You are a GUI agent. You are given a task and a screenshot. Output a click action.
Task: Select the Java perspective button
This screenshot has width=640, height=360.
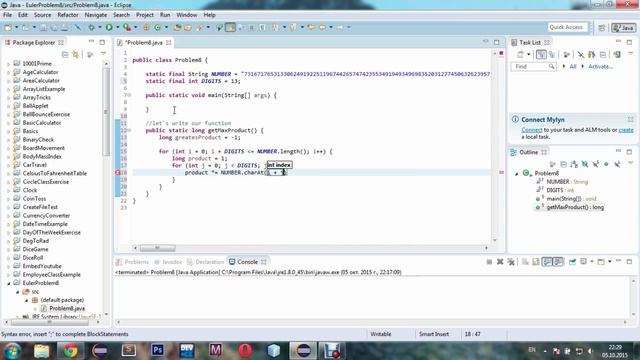tap(623, 28)
